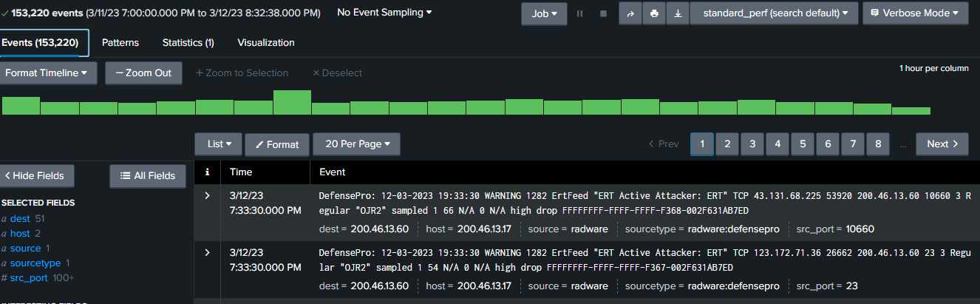Go to results page 5
Viewport: 980px width, 304px height.
pos(803,144)
